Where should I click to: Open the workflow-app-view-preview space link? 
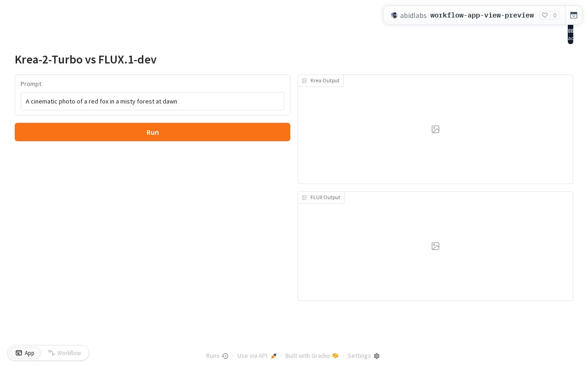(482, 15)
